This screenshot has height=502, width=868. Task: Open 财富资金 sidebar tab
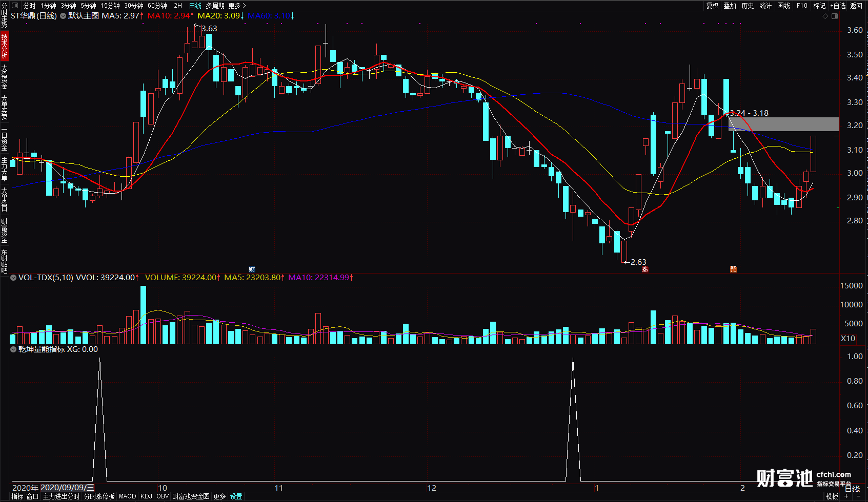click(x=4, y=231)
